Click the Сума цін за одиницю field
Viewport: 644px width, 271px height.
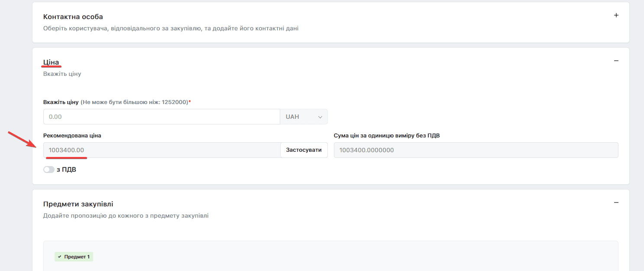[476, 150]
